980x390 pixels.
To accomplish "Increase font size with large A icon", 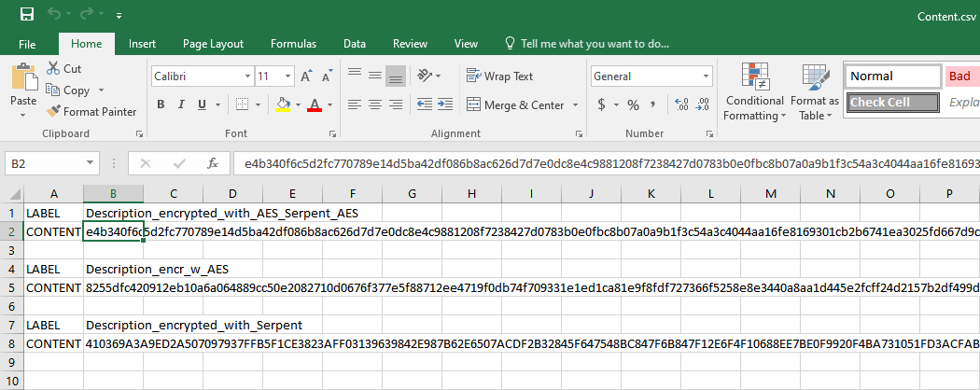I will [x=305, y=77].
